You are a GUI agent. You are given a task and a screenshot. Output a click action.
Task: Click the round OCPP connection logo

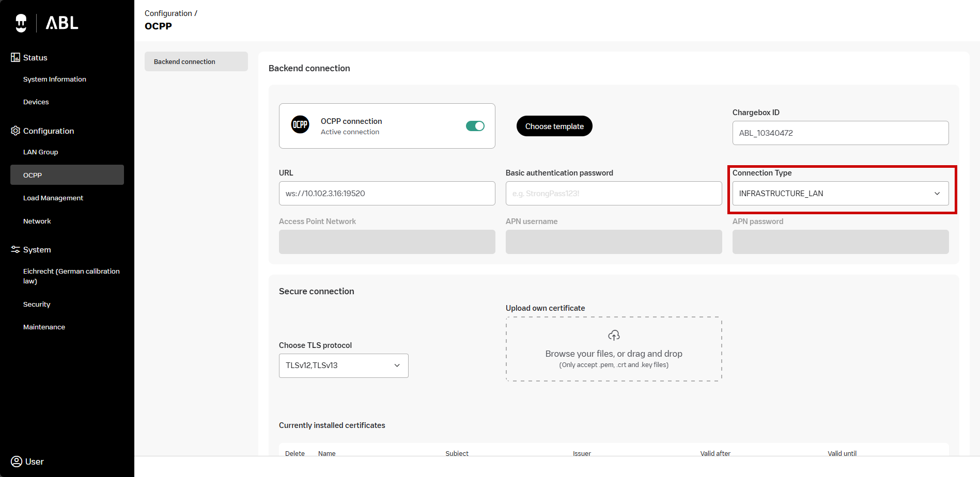click(300, 125)
